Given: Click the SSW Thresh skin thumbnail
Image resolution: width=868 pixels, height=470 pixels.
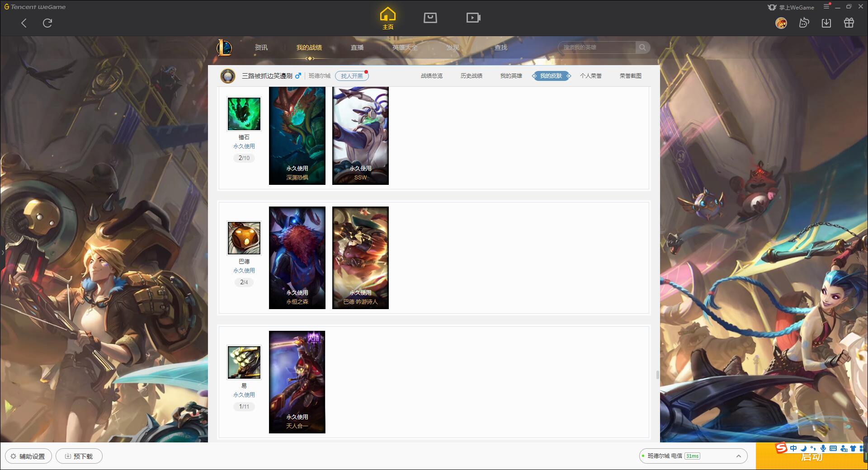Looking at the screenshot, I should (360, 136).
